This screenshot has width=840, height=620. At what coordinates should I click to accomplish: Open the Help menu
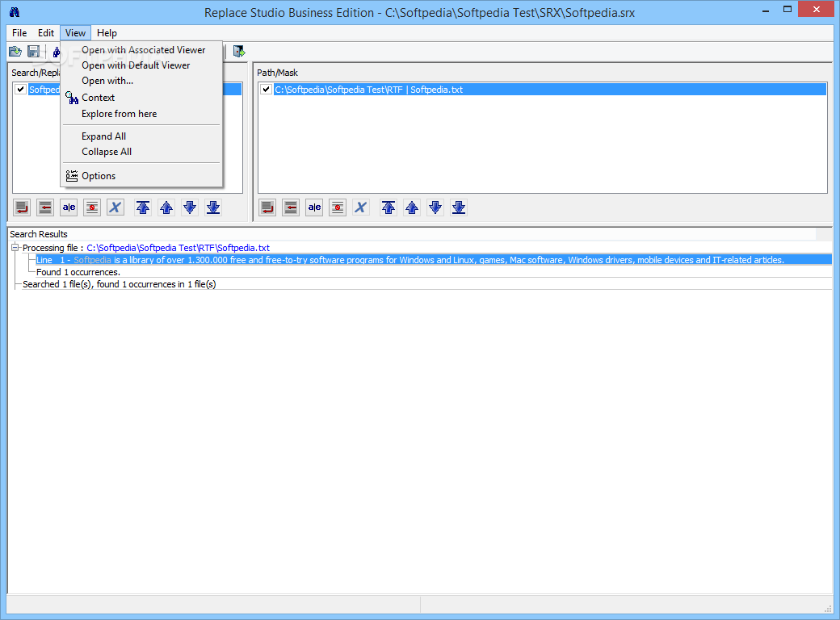pos(107,32)
